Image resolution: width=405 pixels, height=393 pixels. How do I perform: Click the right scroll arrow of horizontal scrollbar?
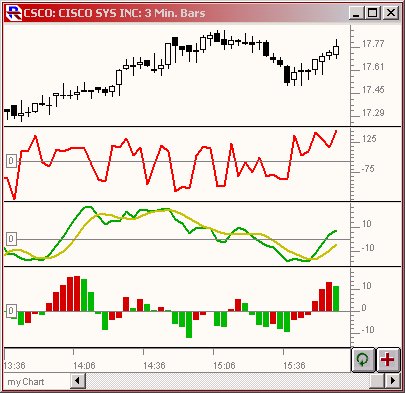point(392,380)
